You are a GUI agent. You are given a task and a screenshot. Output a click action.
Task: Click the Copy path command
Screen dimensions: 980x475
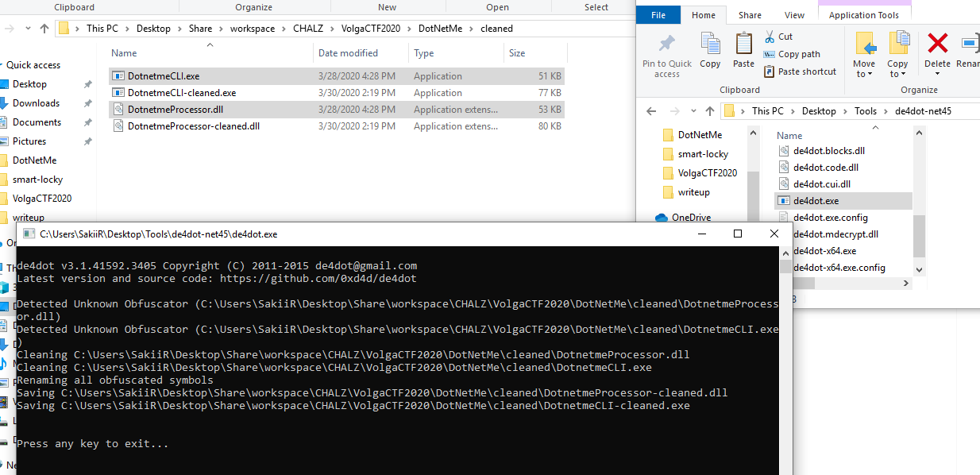(792, 54)
